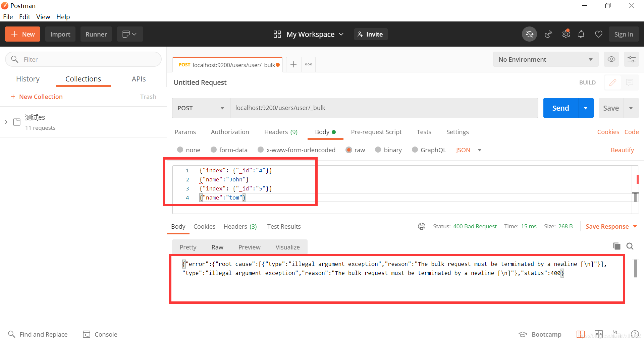
Task: Click the orange New button
Action: 22,34
